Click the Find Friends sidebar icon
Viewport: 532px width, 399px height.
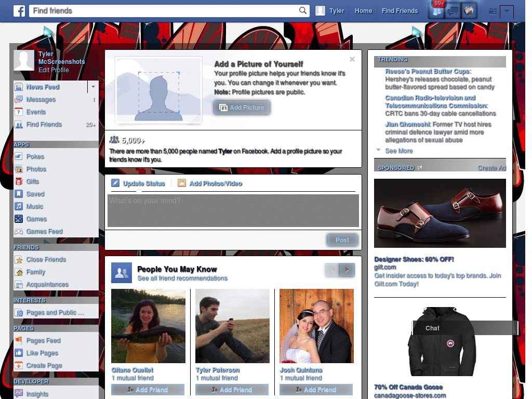click(x=19, y=125)
